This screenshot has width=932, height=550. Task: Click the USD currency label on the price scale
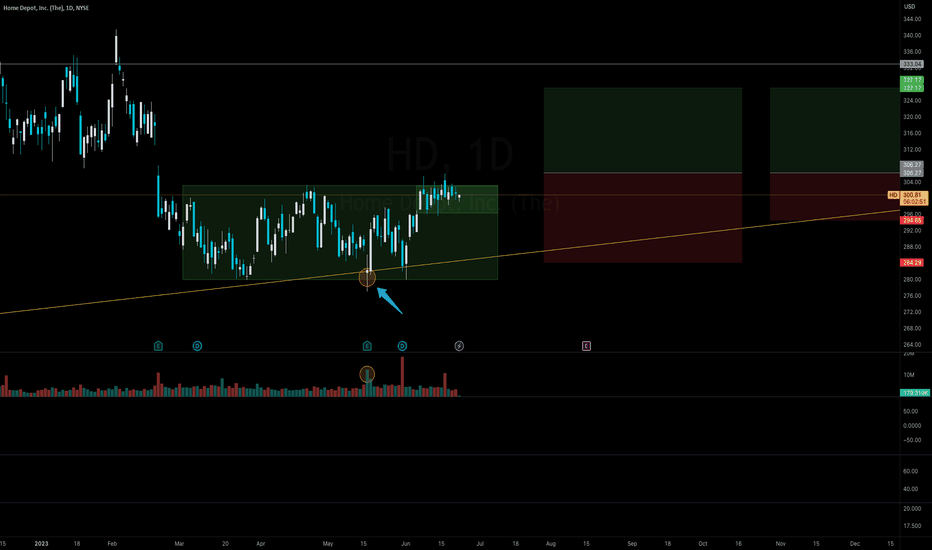point(910,7)
